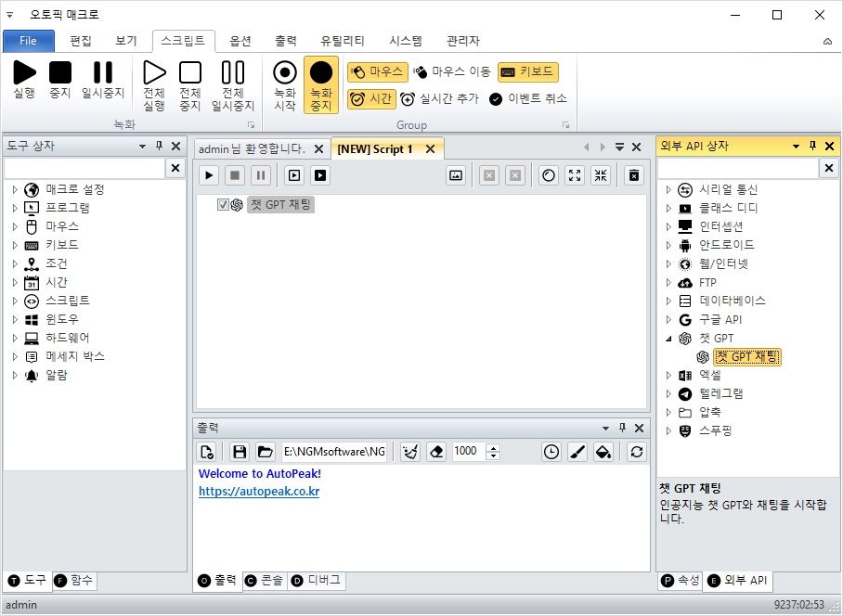Expand the 마우스 tree node in 도구 상자
The image size is (843, 616).
pos(15,226)
